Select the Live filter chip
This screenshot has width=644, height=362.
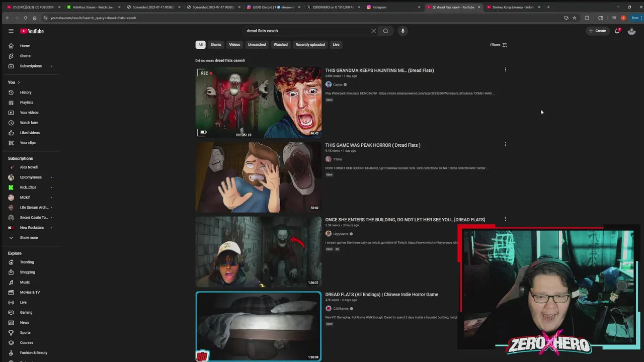[x=336, y=45]
